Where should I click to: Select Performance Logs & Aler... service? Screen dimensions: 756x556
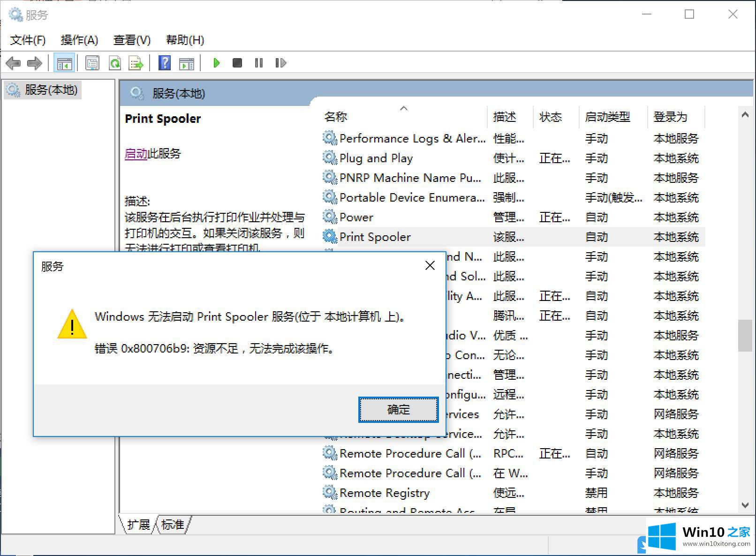(412, 138)
